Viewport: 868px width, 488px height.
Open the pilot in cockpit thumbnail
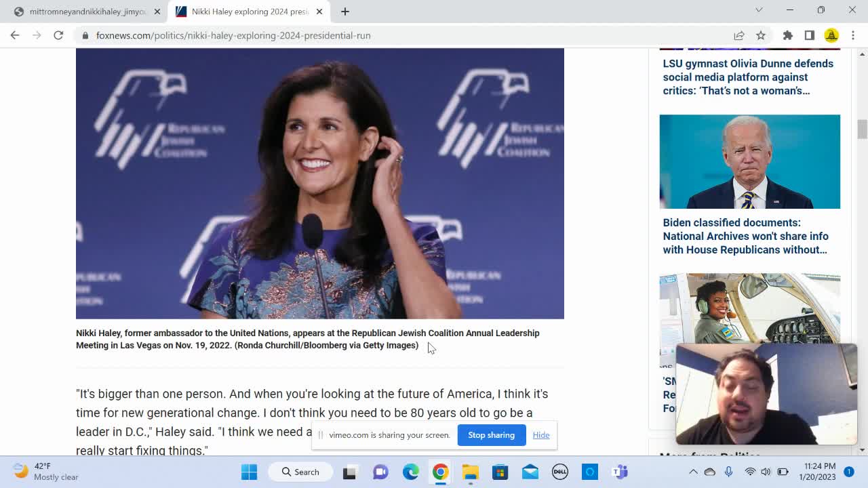(x=750, y=309)
